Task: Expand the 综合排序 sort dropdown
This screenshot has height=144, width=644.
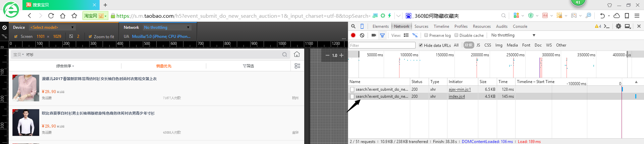Action: 65,66
